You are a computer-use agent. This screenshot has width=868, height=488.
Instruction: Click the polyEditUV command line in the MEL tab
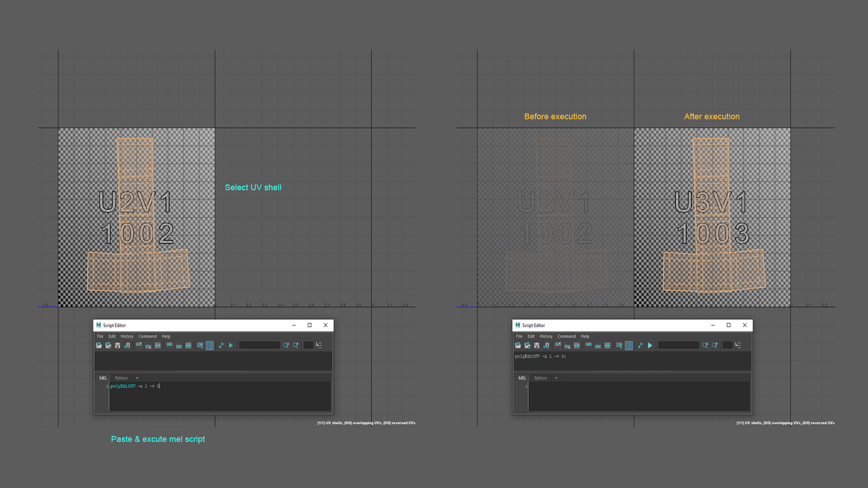(x=135, y=386)
